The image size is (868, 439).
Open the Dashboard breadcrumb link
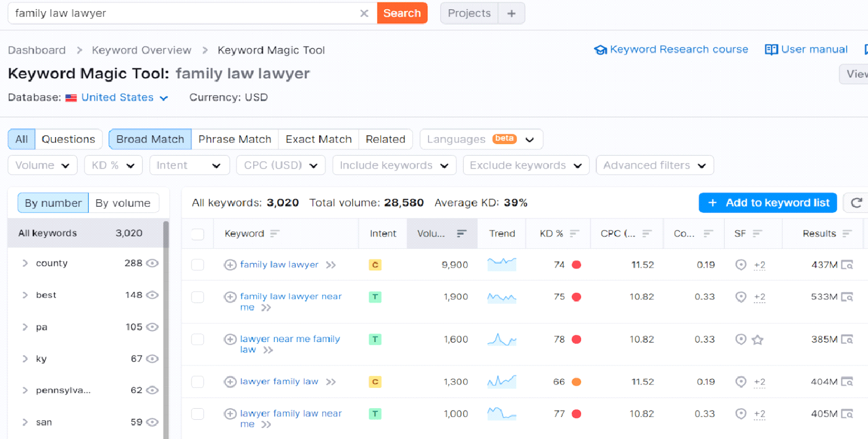pyautogui.click(x=36, y=49)
